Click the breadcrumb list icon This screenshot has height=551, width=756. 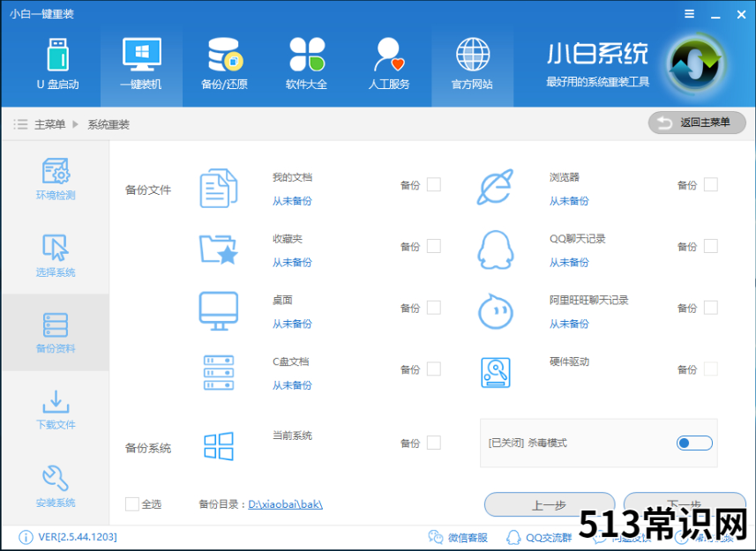tap(20, 124)
